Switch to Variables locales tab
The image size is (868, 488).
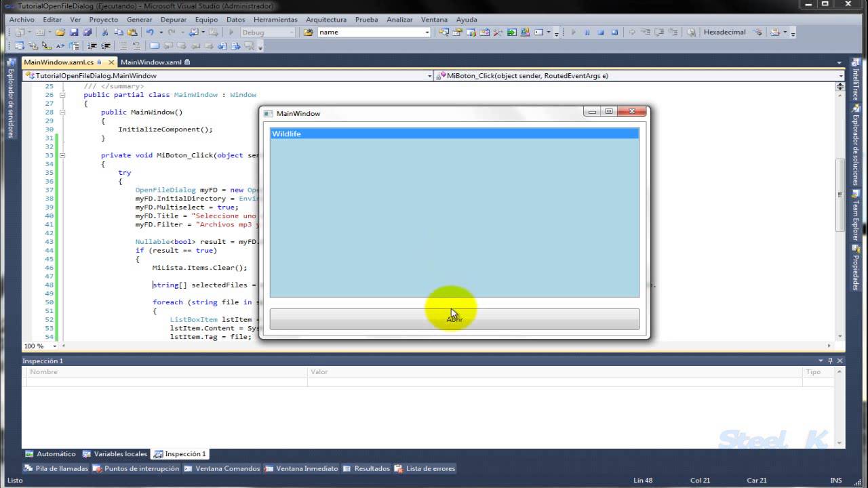tap(115, 454)
